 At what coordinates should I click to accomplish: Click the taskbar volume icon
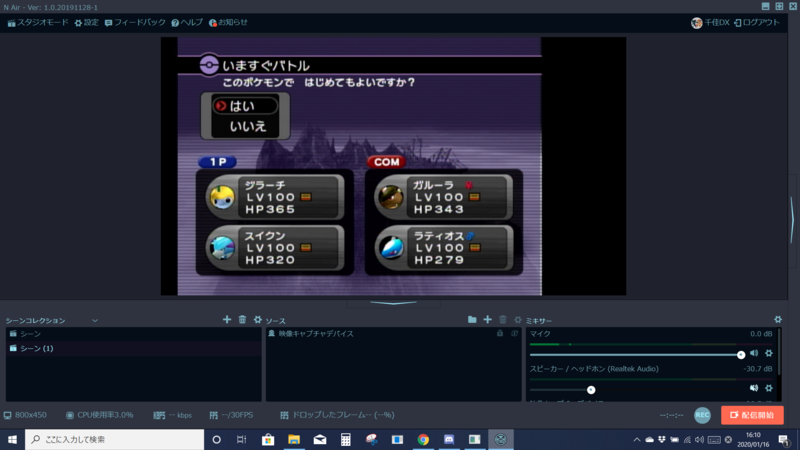tap(699, 440)
